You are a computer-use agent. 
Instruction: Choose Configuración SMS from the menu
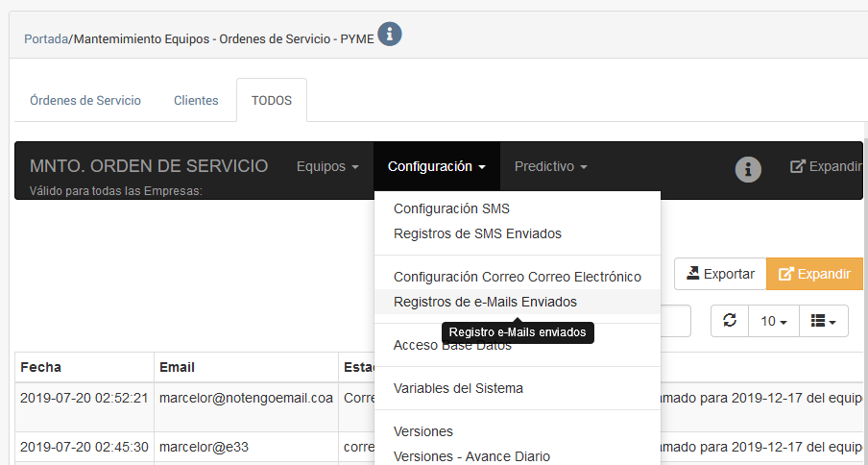click(451, 208)
